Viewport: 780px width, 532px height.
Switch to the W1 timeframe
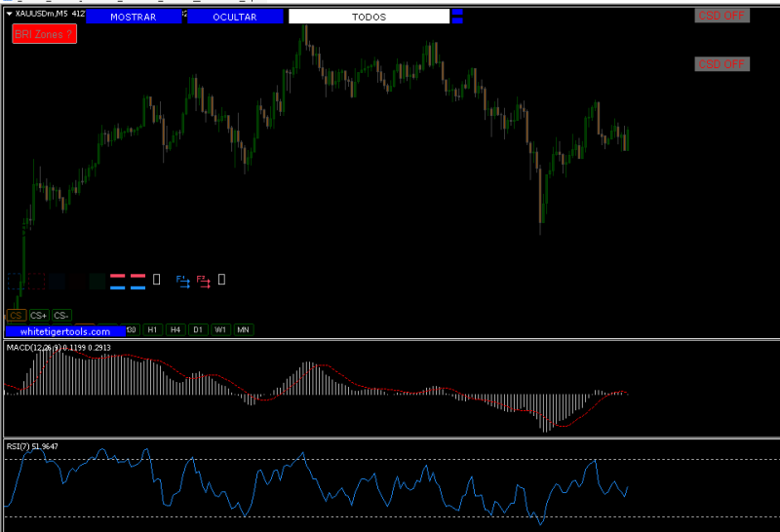point(221,329)
